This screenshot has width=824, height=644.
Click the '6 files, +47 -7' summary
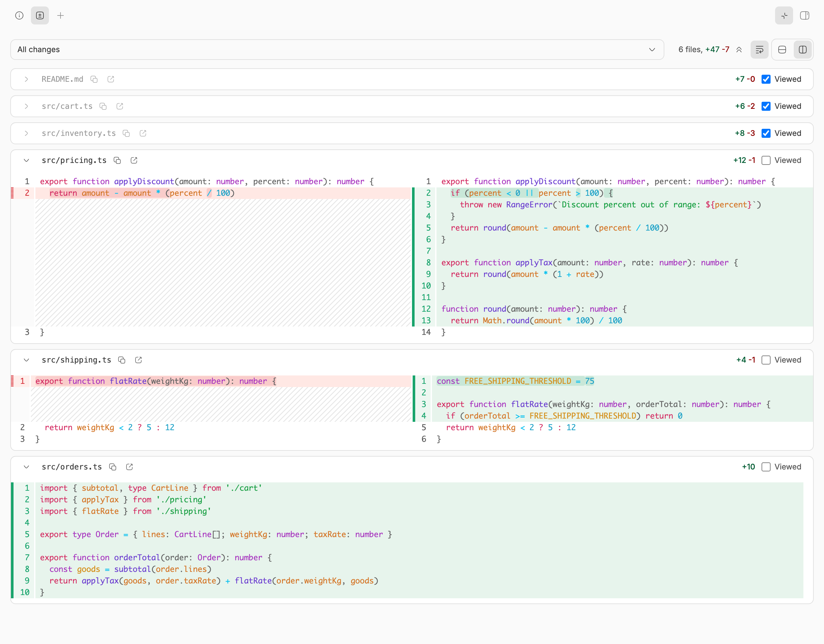tap(704, 50)
